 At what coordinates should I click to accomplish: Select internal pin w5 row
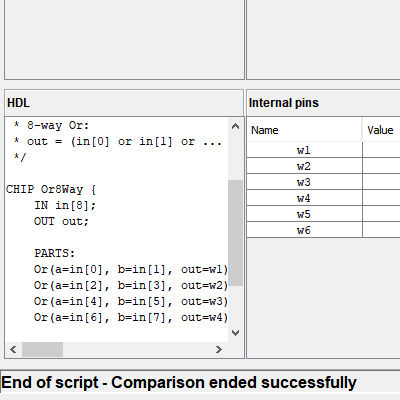323,214
